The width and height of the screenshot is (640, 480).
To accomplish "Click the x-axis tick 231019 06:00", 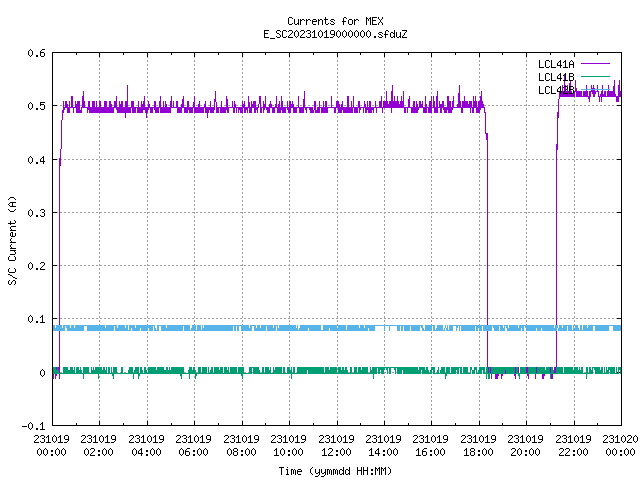I will 193,446.
